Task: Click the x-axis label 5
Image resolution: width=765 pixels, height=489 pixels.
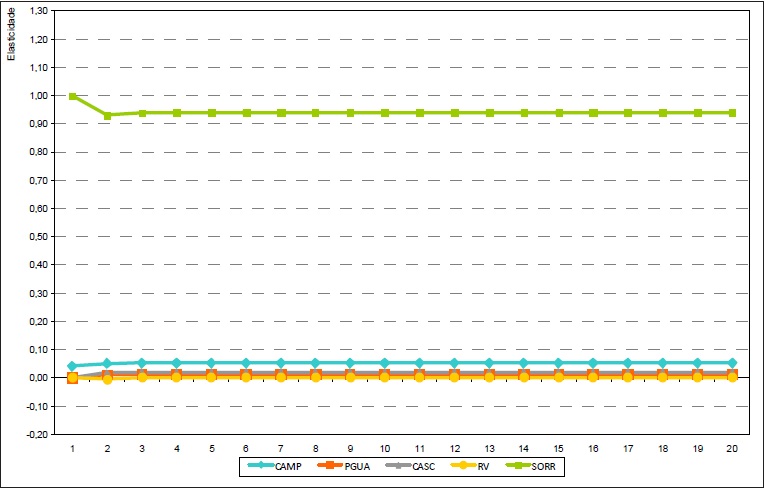Action: pyautogui.click(x=211, y=449)
